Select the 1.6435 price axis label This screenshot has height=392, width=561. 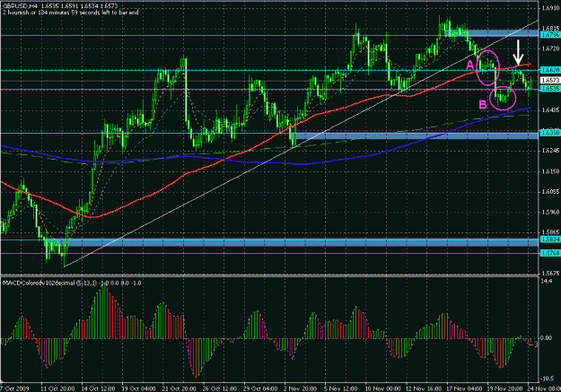[550, 110]
